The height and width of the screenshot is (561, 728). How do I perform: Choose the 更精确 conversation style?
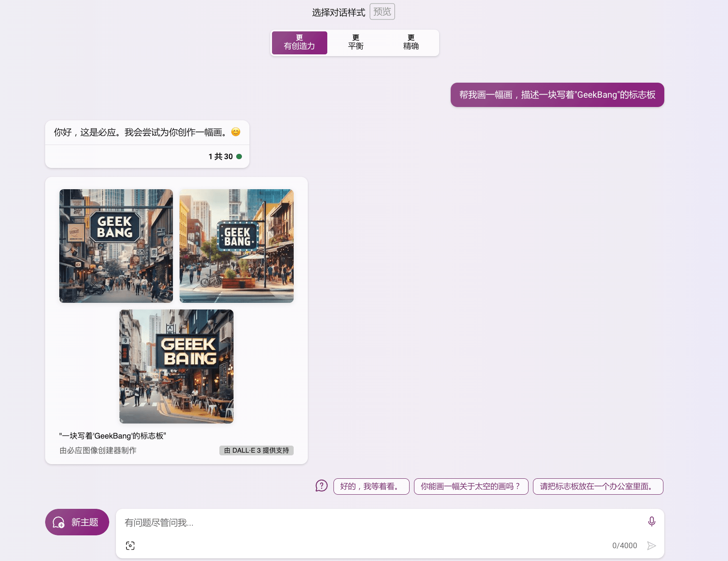pyautogui.click(x=411, y=42)
